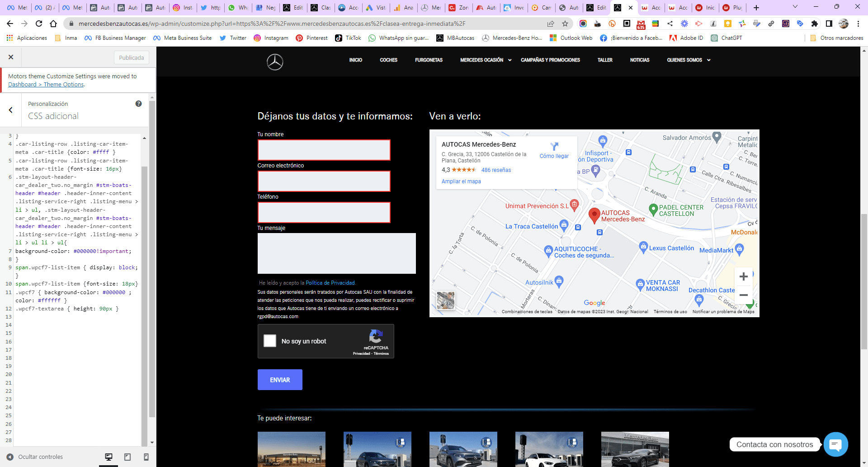Switch to tablet preview mode
This screenshot has height=467, width=868.
click(x=127, y=457)
